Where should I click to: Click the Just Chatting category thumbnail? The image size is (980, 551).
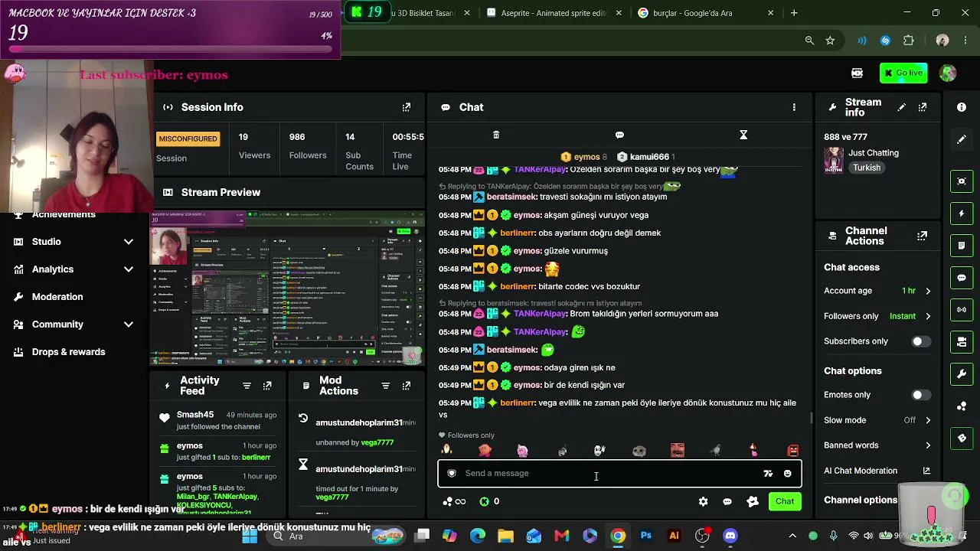(x=833, y=161)
